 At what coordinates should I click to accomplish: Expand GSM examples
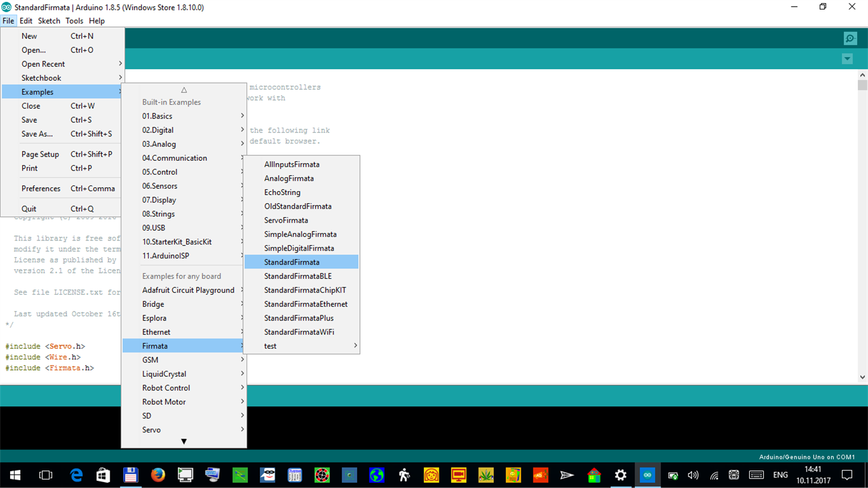[184, 360]
